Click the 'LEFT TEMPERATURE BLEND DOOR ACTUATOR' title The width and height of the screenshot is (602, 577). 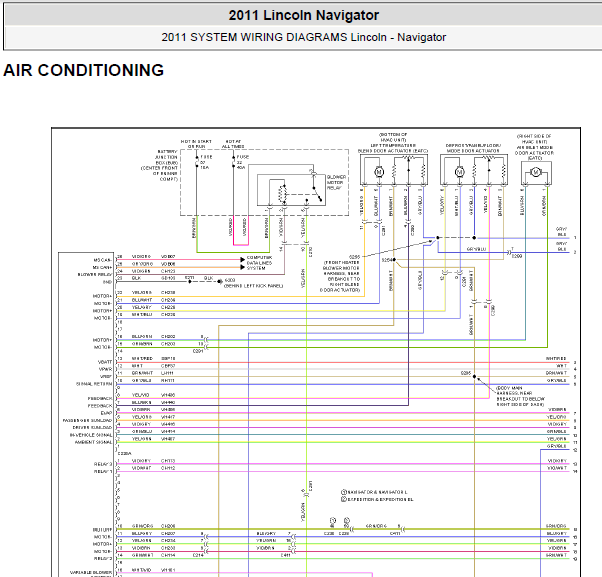393,148
